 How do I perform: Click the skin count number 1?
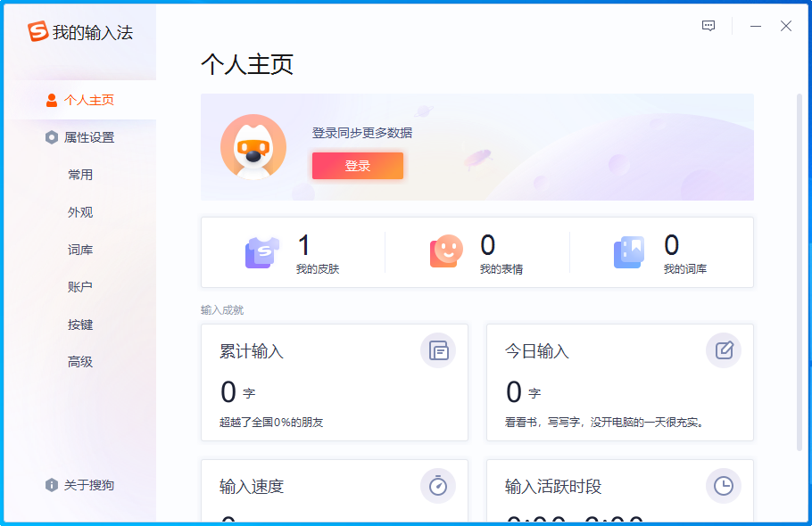pos(304,245)
